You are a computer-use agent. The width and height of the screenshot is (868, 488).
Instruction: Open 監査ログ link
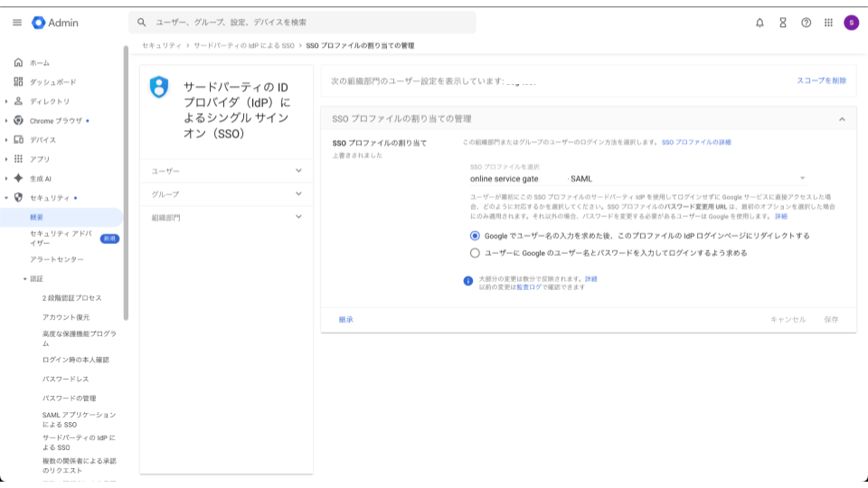pos(529,287)
